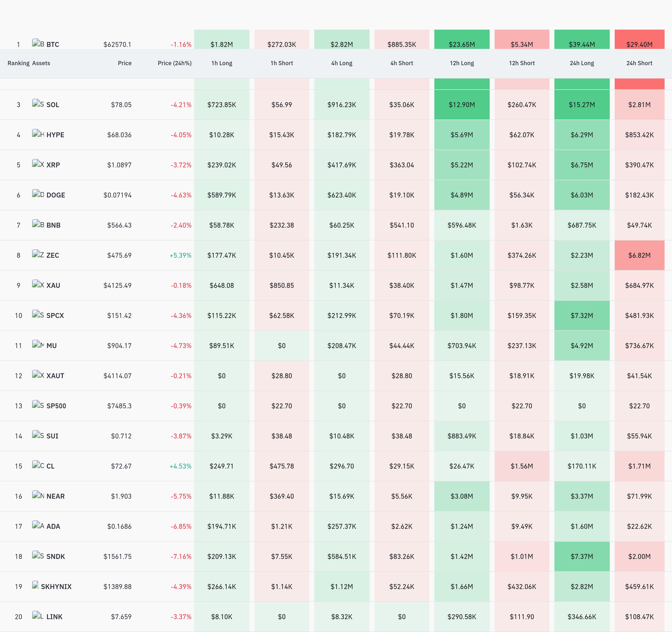The height and width of the screenshot is (632, 672).
Task: Sort by Ranking column header
Action: click(19, 63)
